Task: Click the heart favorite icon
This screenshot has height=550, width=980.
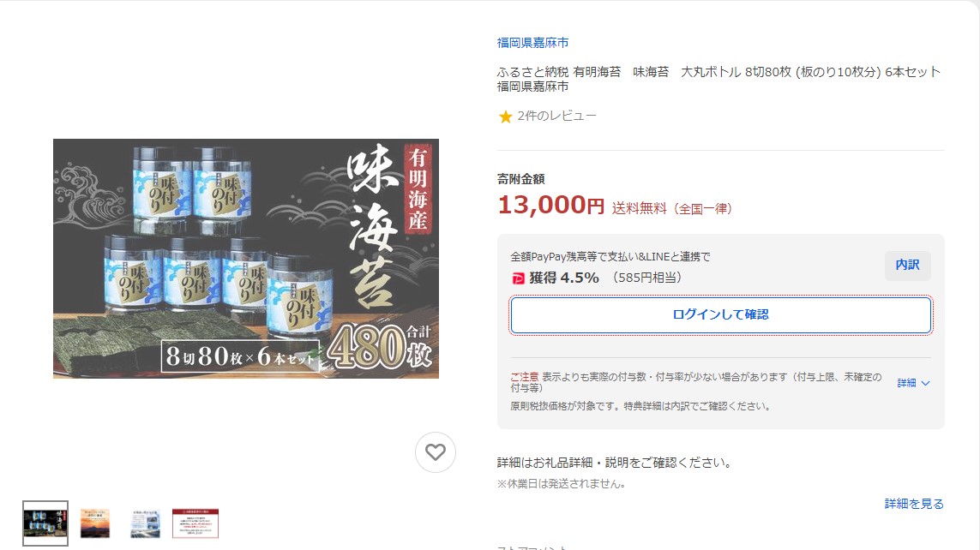Action: coord(436,452)
